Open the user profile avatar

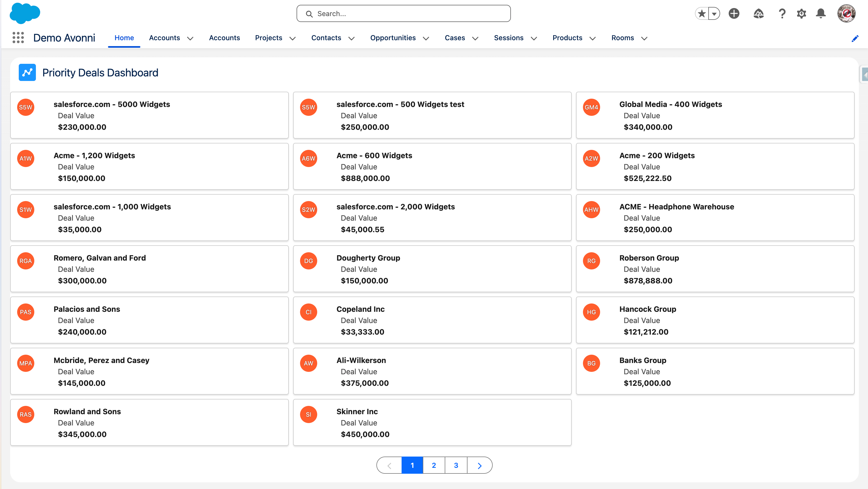coord(846,13)
